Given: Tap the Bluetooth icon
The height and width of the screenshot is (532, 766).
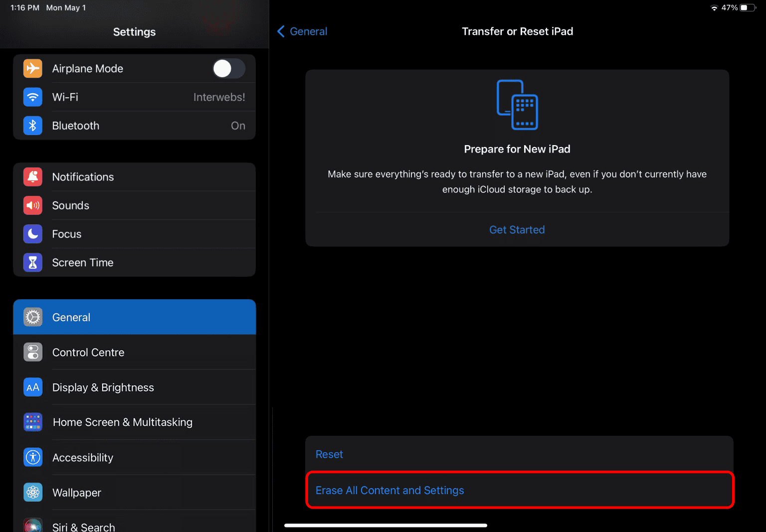Looking at the screenshot, I should pos(33,126).
